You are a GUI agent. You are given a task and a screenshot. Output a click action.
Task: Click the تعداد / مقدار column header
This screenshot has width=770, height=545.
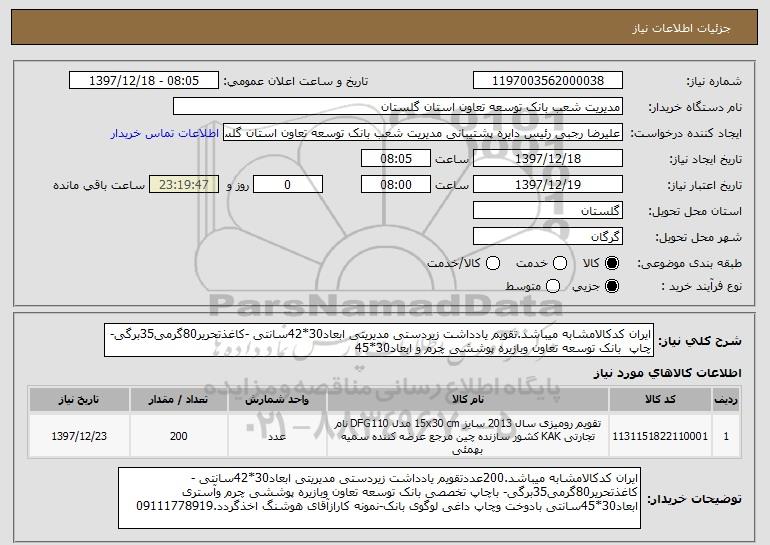[178, 400]
